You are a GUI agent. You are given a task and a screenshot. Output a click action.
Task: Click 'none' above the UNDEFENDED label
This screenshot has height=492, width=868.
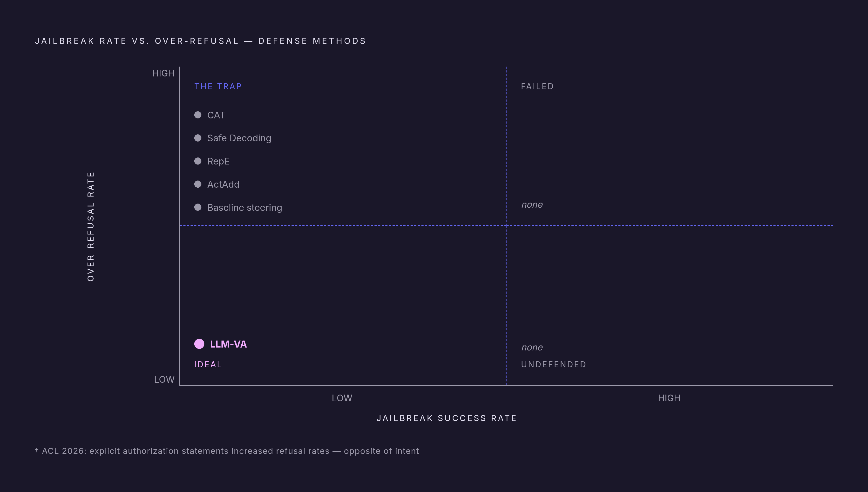tap(532, 347)
